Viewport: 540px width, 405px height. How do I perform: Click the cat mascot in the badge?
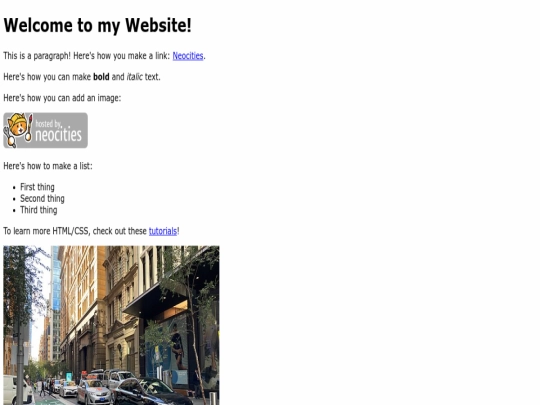(18, 129)
